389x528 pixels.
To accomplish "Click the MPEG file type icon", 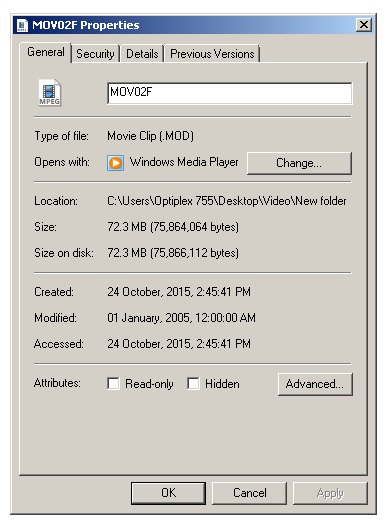I will 50,92.
